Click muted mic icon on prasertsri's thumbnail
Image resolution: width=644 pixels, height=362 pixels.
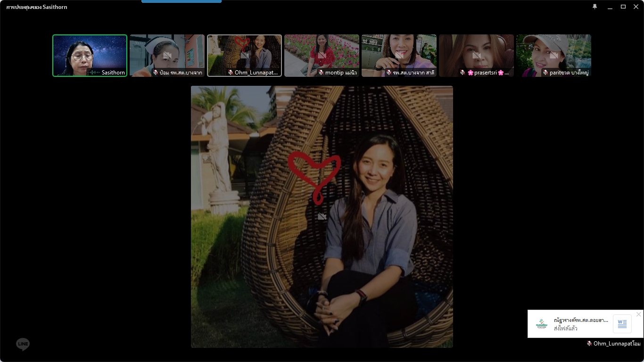[463, 73]
